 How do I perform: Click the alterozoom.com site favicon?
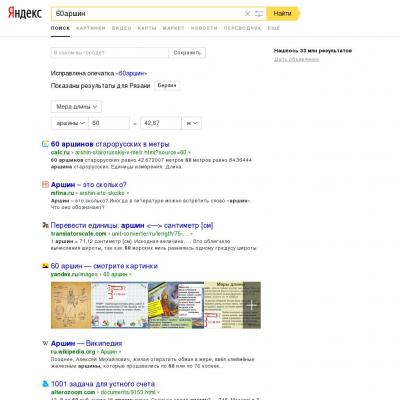45,384
